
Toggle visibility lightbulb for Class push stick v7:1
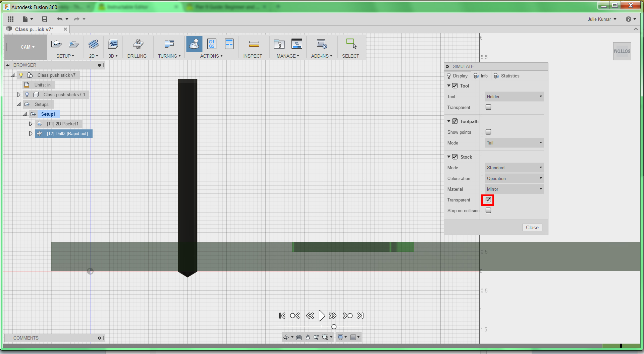pos(27,95)
